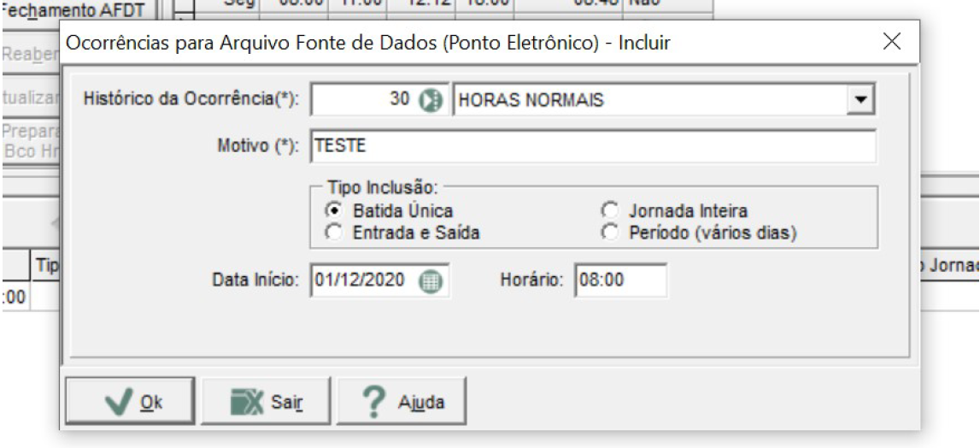Click the Histórico code field showing 30
This screenshot has width=980, height=448.
pyautogui.click(x=364, y=100)
